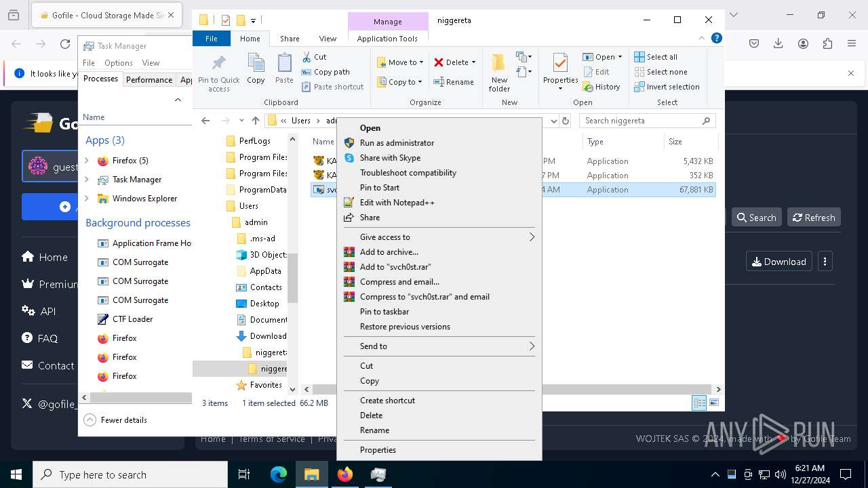The height and width of the screenshot is (488, 868).
Task: Collapse the Explorer ribbon with the chevron
Action: 703,39
